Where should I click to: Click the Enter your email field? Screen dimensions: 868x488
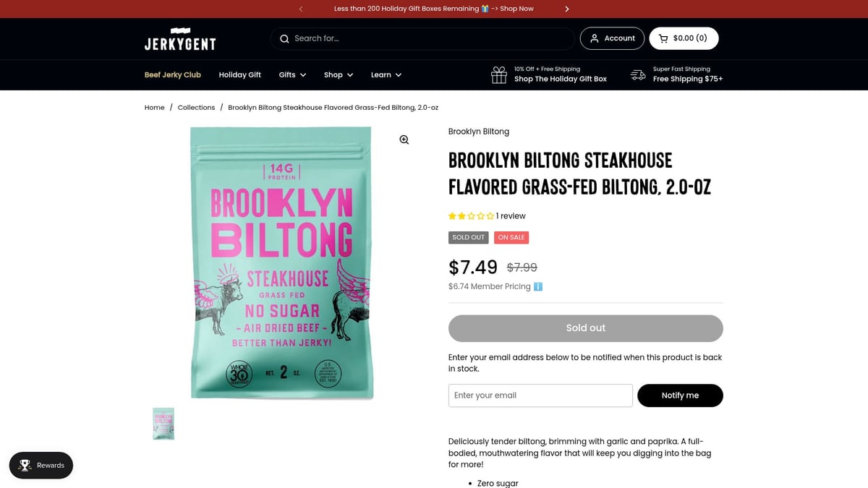click(540, 395)
